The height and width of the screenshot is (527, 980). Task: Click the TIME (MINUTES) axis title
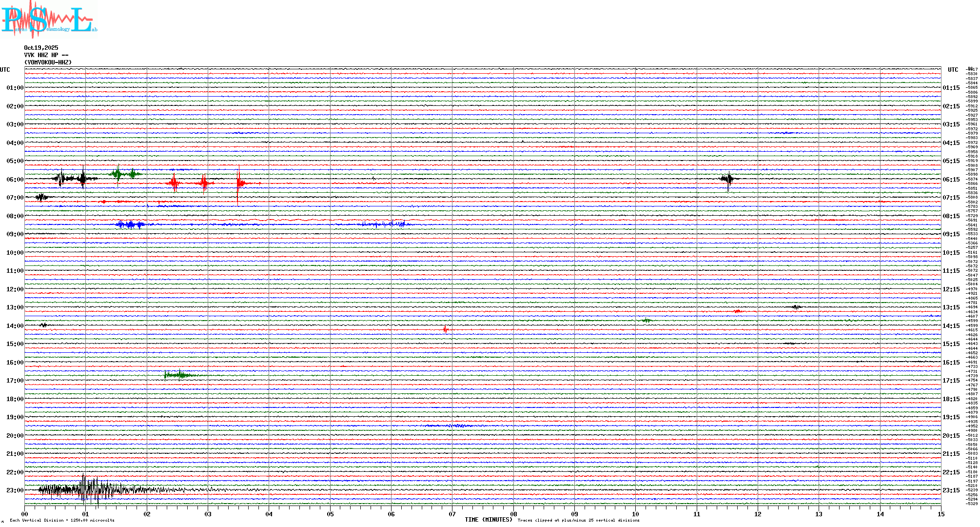[488, 520]
